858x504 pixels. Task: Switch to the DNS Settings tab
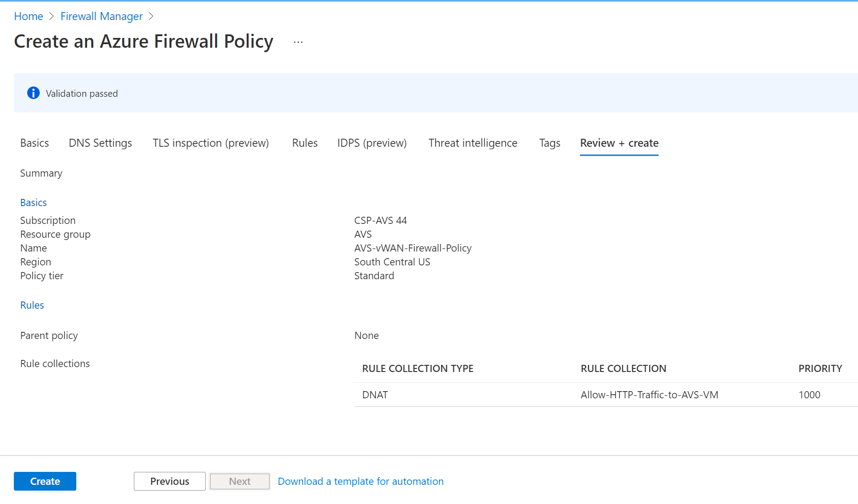click(x=100, y=143)
